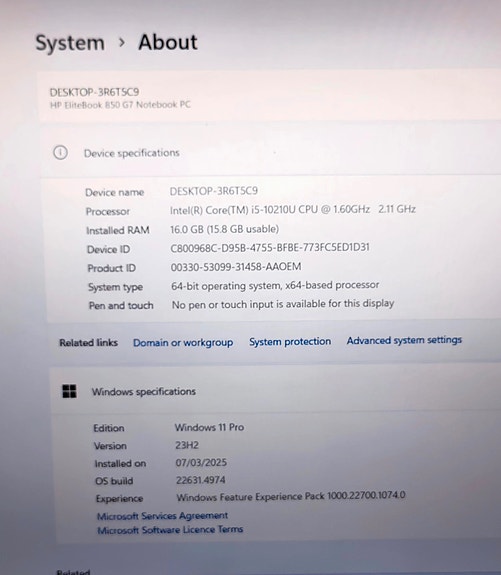Click the breadcrumb chevron between System and About
This screenshot has height=575, width=501.
point(122,43)
